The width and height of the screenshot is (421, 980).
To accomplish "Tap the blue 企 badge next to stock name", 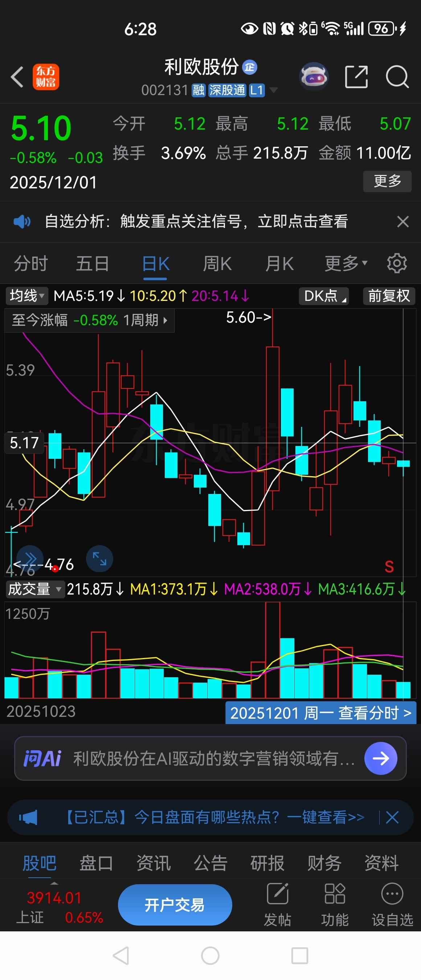I will coord(249,68).
